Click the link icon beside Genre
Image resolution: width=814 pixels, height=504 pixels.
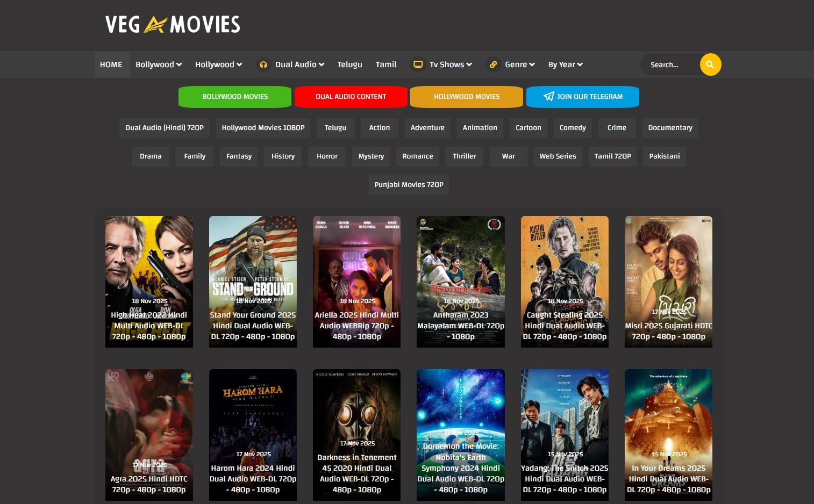493,64
